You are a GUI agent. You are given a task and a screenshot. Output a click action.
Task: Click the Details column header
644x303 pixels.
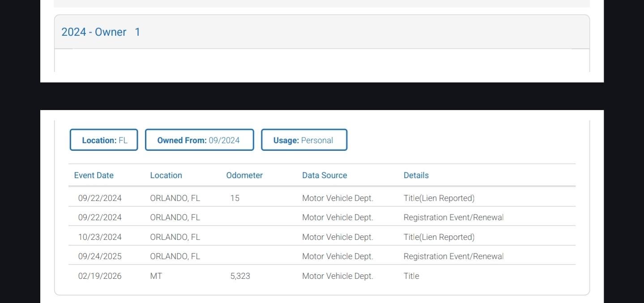[416, 175]
